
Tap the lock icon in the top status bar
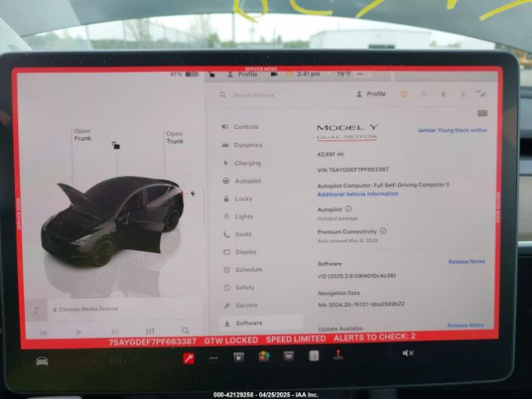click(211, 74)
